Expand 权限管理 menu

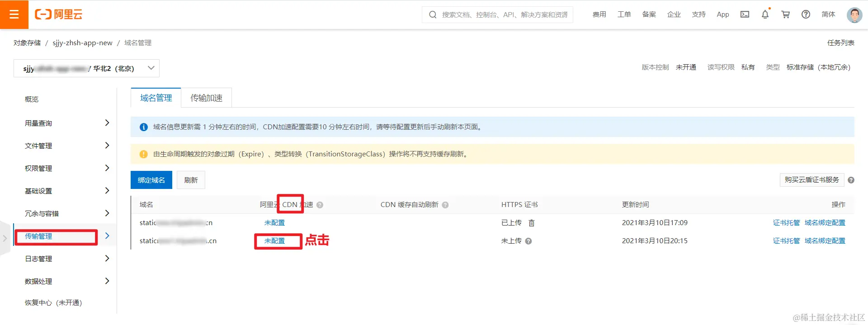107,168
